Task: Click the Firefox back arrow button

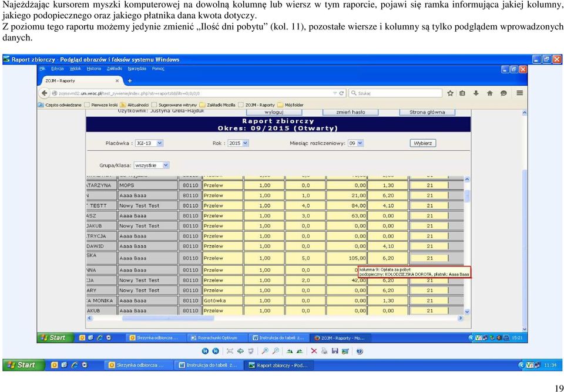Action: tap(45, 93)
